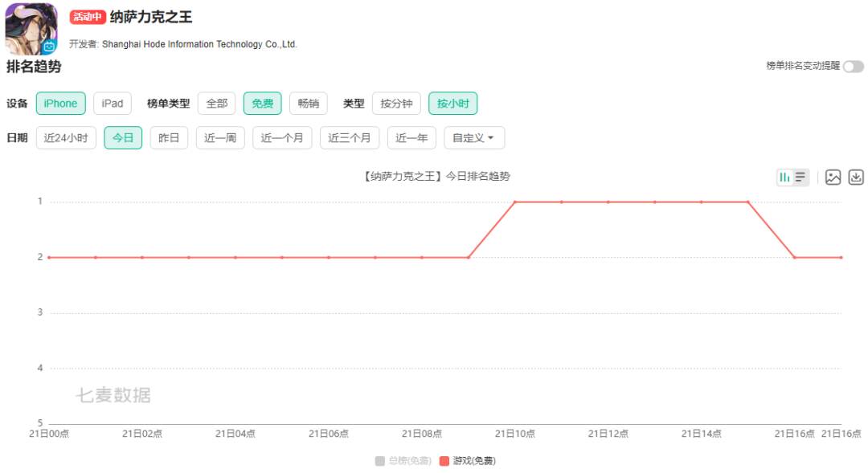Click the 活动中 badge
Screen dimensions: 868x473
[88, 18]
